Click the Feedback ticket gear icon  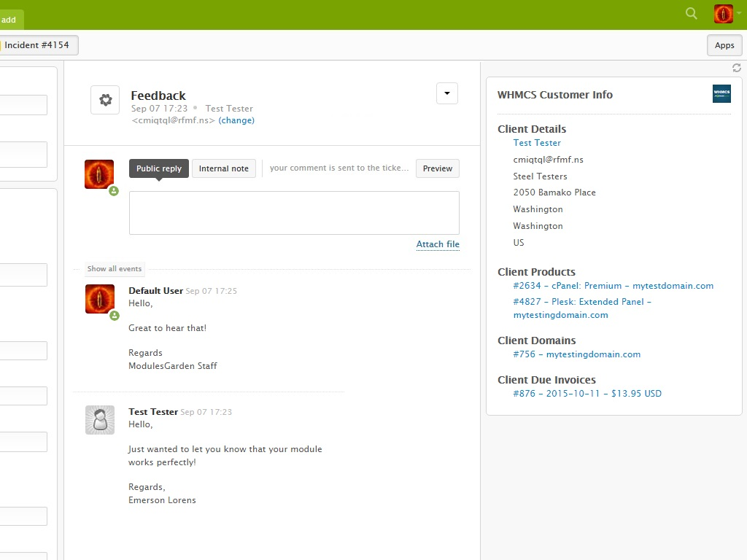tap(105, 100)
